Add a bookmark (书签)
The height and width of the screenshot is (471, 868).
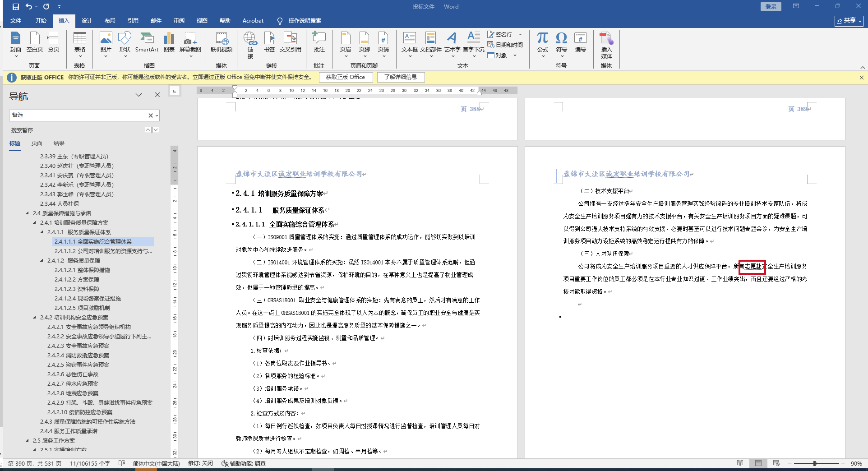coord(269,42)
